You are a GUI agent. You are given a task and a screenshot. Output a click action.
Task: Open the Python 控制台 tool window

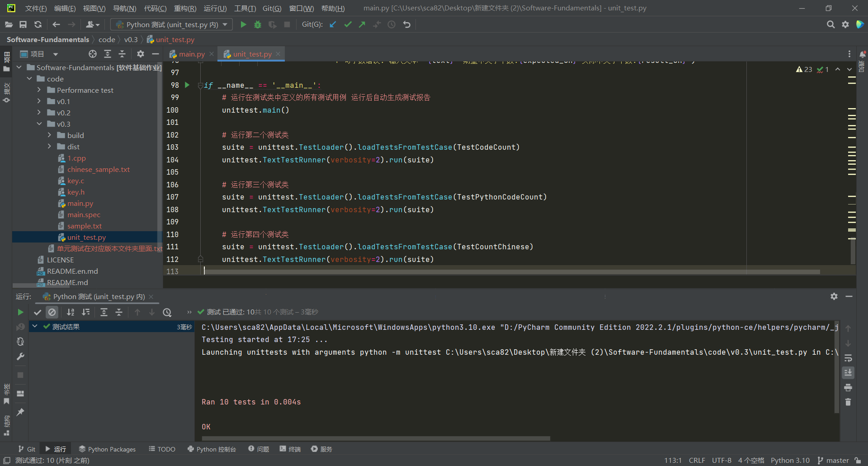point(212,449)
